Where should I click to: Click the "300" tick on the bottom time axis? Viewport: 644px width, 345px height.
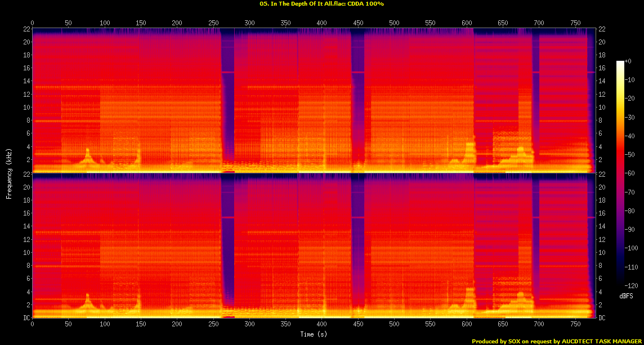pos(249,324)
